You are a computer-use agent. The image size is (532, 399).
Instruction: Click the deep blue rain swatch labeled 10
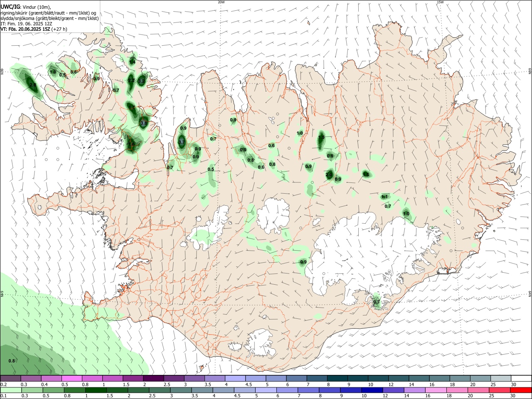[371, 390]
